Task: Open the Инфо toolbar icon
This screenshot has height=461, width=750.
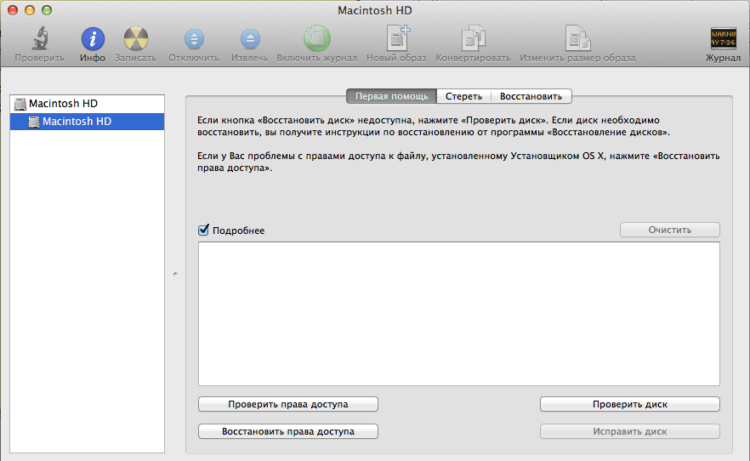Action: 92,39
